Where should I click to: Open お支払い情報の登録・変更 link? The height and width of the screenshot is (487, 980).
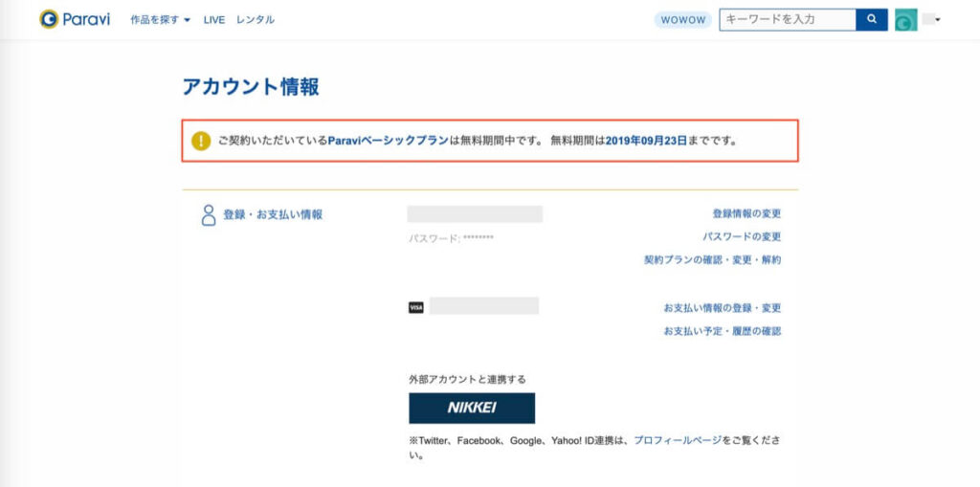click(x=722, y=308)
